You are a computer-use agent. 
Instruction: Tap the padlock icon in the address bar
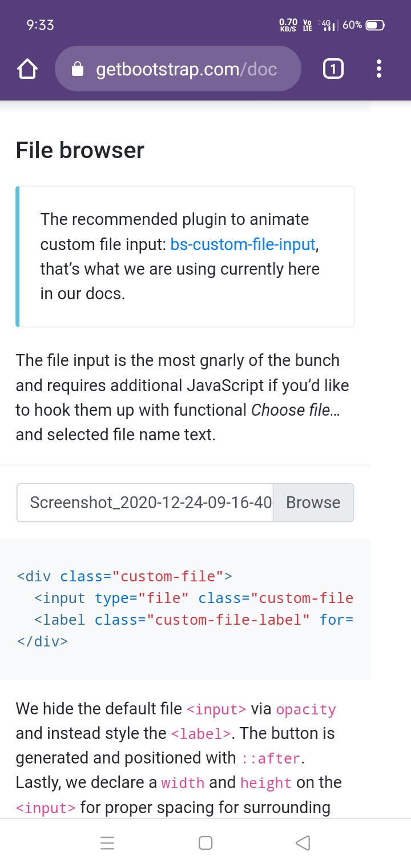[x=77, y=68]
